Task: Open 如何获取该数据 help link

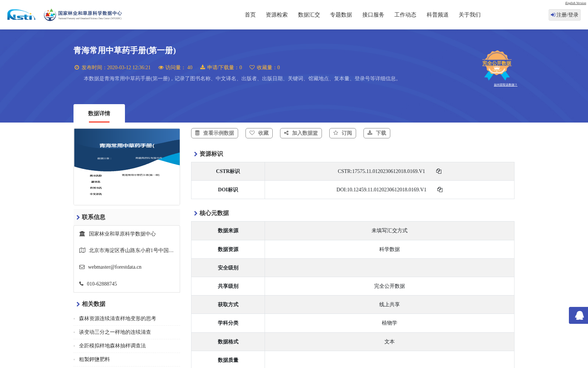Action: pos(505,85)
